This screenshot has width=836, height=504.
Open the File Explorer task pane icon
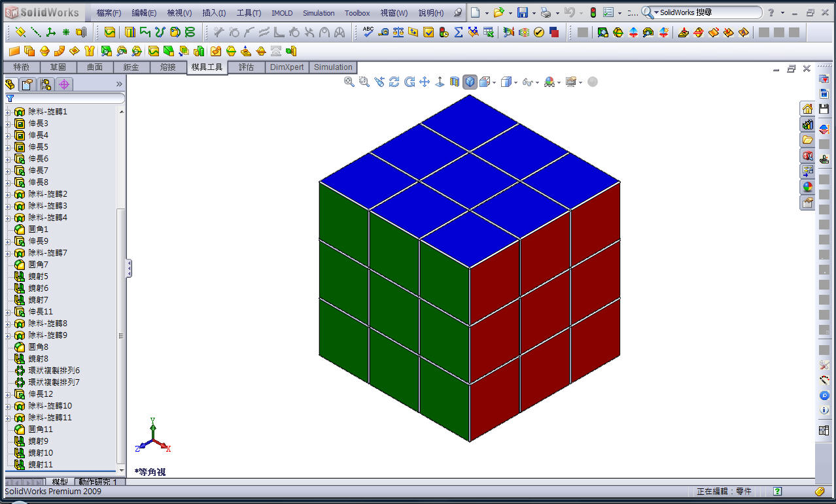pyautogui.click(x=808, y=140)
